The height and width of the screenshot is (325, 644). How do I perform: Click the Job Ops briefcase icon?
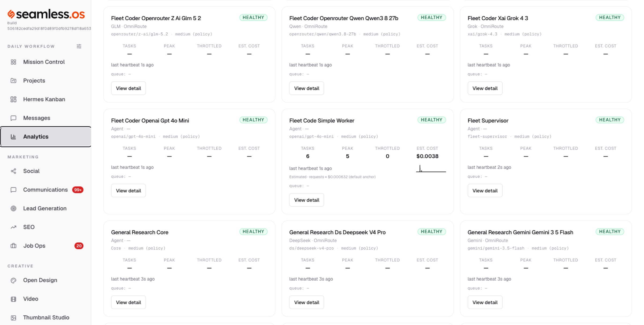[x=13, y=246]
